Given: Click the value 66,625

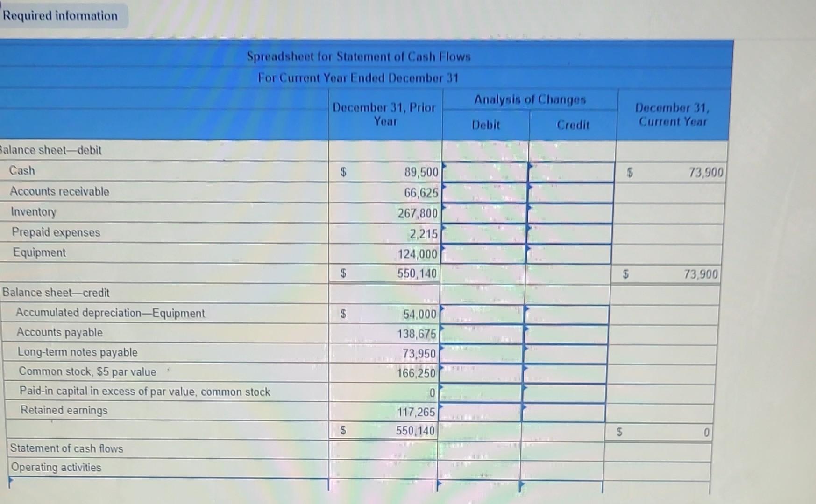Looking at the screenshot, I should click(421, 193).
